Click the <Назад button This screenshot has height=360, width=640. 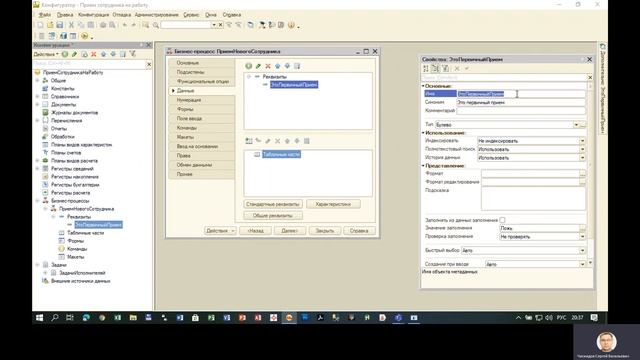click(255, 231)
